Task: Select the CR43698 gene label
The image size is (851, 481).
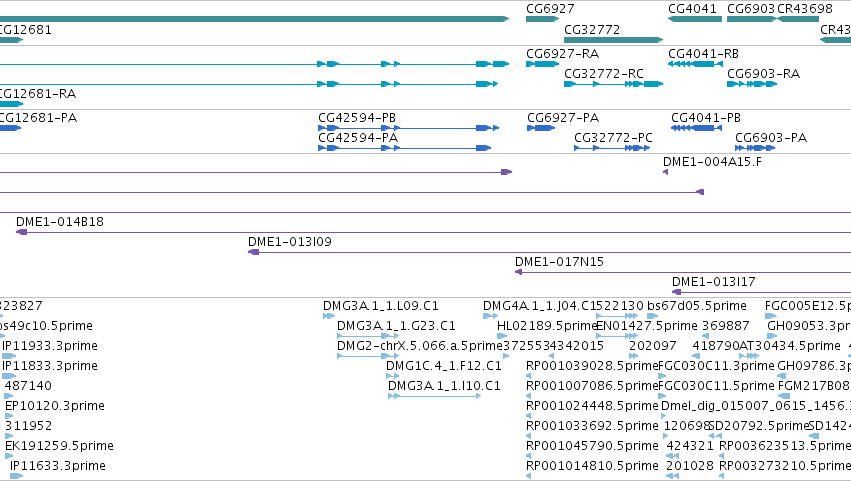Action: pyautogui.click(x=805, y=9)
